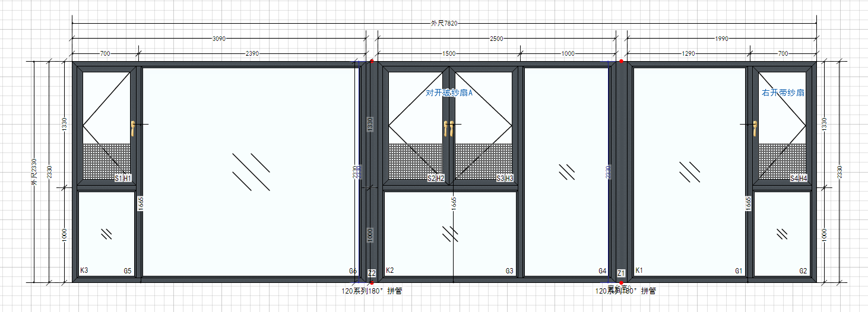868x312 pixels.
Task: Select the glass symbol in pane G6
Action: pos(251,172)
